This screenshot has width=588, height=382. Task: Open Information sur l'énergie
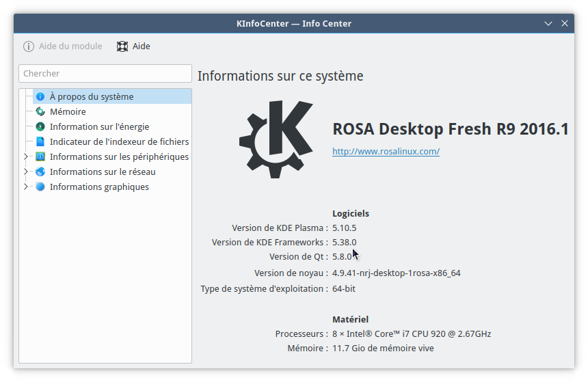pos(99,126)
